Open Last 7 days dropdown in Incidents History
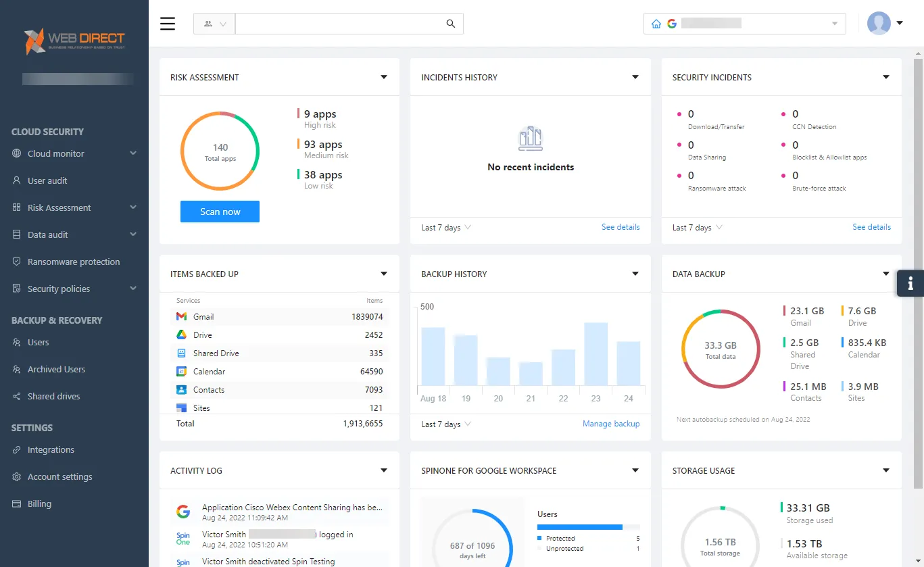The width and height of the screenshot is (924, 567). (446, 228)
